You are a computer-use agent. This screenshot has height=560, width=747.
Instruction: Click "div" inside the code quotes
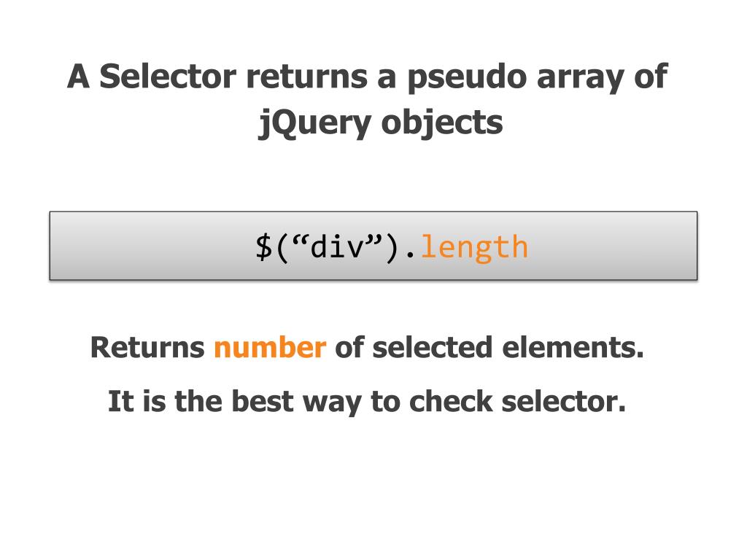[x=338, y=247]
